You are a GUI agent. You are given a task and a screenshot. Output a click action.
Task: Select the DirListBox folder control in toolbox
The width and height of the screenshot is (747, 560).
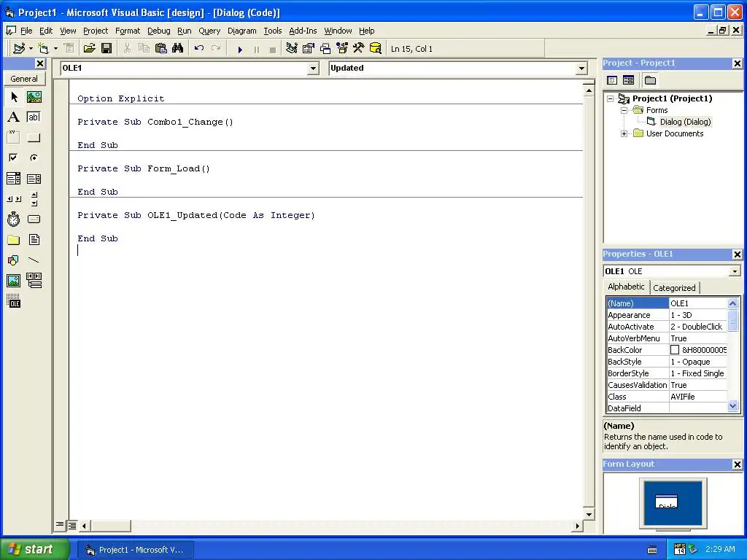(14, 240)
